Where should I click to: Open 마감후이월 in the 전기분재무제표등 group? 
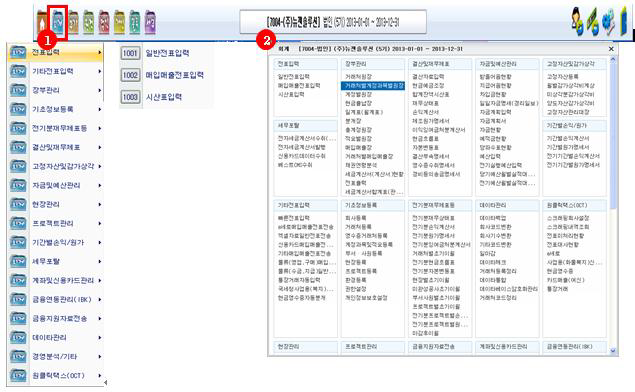[x=425, y=333]
